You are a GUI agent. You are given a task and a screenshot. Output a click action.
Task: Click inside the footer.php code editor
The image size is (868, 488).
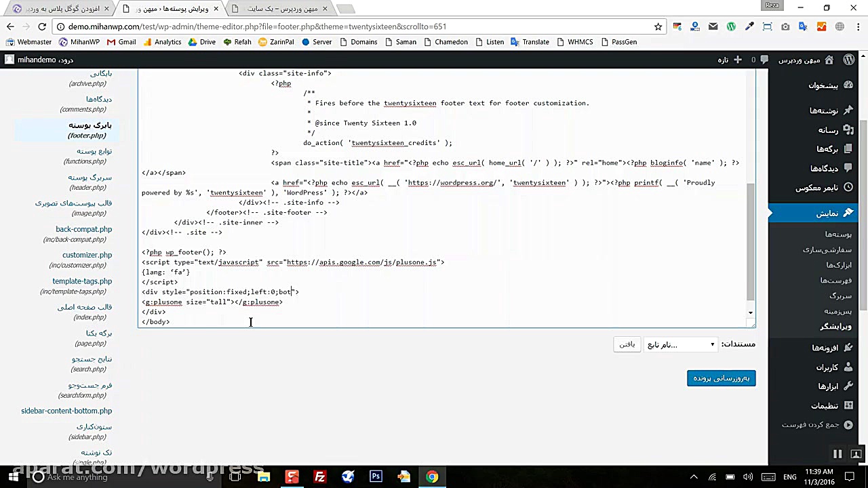tap(443, 198)
